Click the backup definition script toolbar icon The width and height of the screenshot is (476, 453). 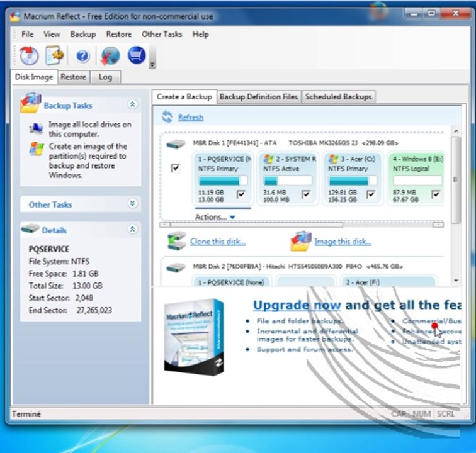(x=54, y=55)
